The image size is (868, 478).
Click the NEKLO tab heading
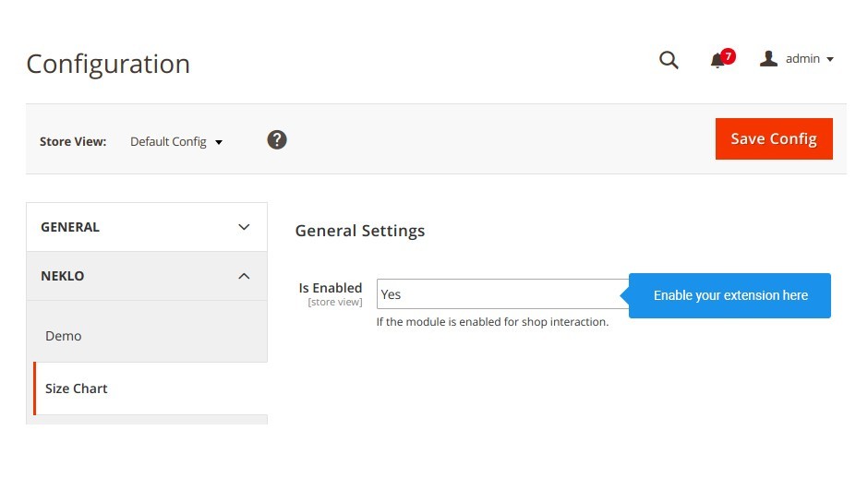click(63, 276)
